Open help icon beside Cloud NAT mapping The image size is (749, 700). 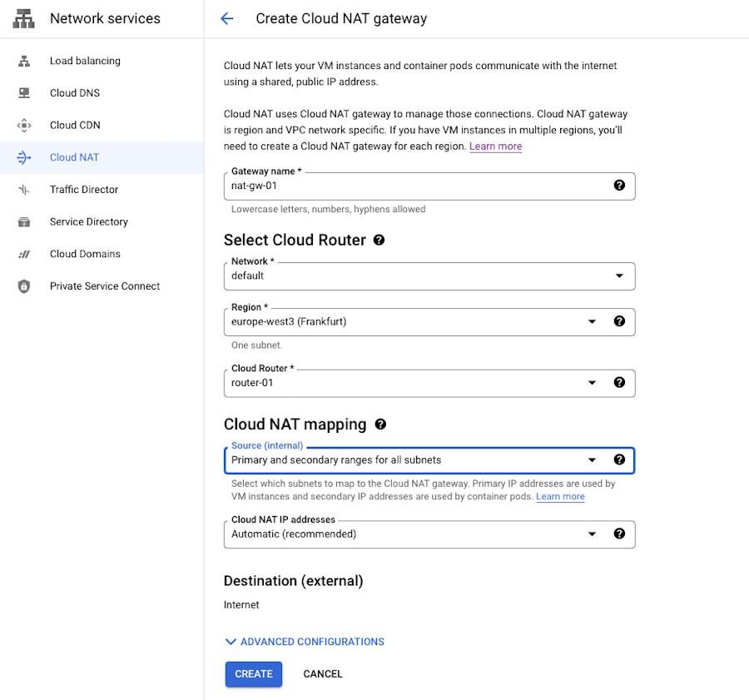[380, 424]
